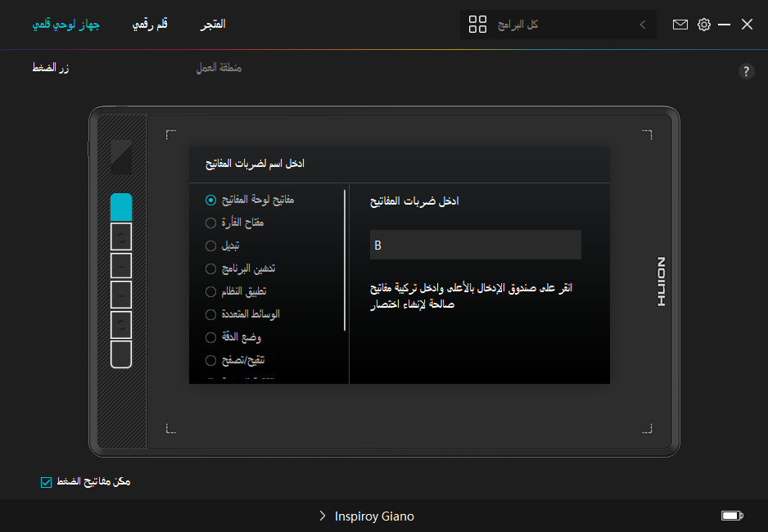Select the bottom sixth press key on tablet

[120, 354]
